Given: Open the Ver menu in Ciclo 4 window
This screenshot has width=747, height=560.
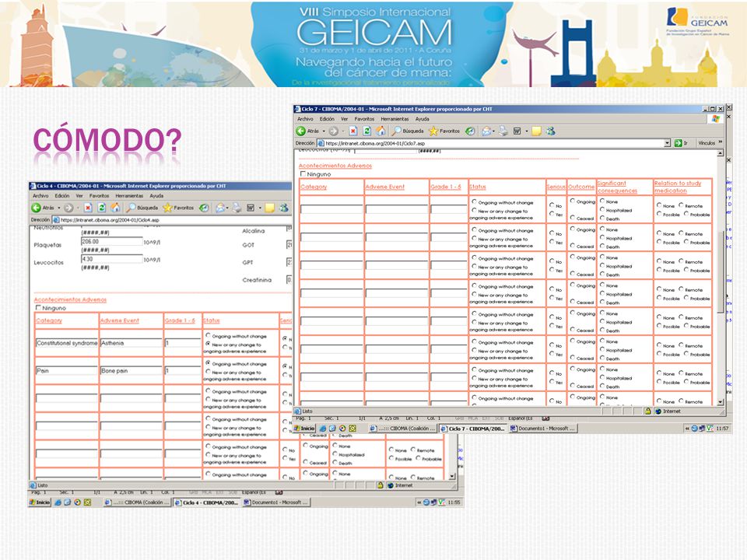Looking at the screenshot, I should pyautogui.click(x=79, y=196).
